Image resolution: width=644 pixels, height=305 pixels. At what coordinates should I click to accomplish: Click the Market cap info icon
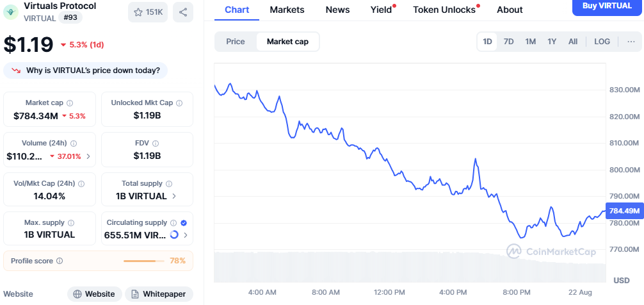[70, 103]
